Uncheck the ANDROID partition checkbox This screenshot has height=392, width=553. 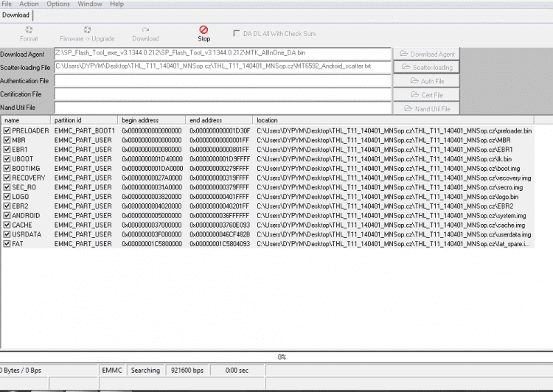7,215
